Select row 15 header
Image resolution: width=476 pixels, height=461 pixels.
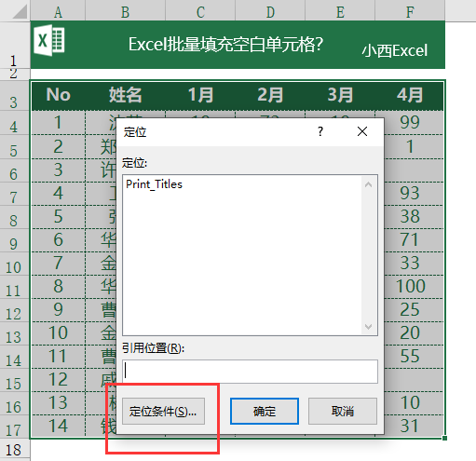(x=15, y=380)
